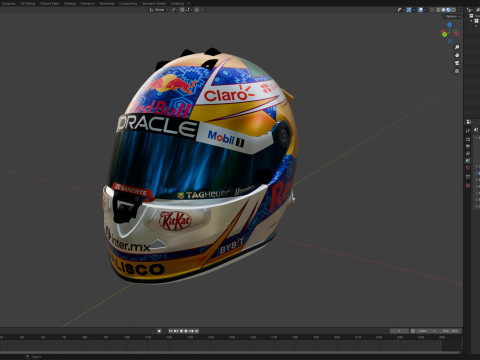Toggle auto keying record button in the timeline

coord(159,331)
